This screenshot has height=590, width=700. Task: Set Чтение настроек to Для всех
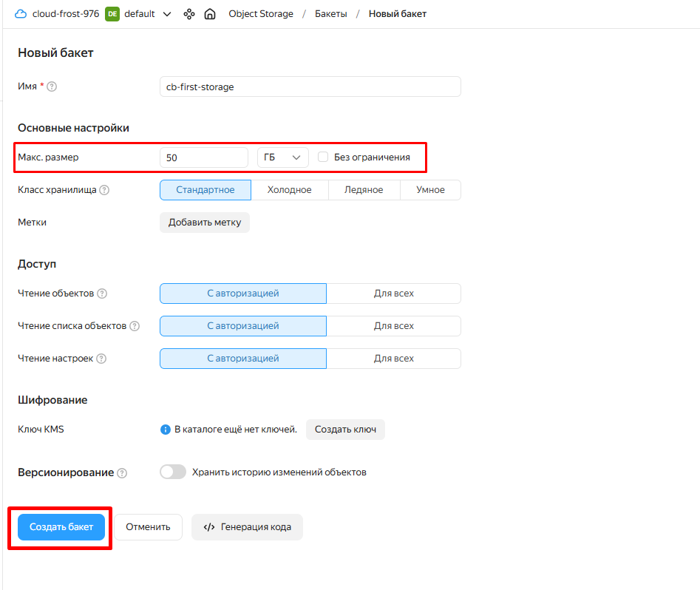[x=394, y=359]
